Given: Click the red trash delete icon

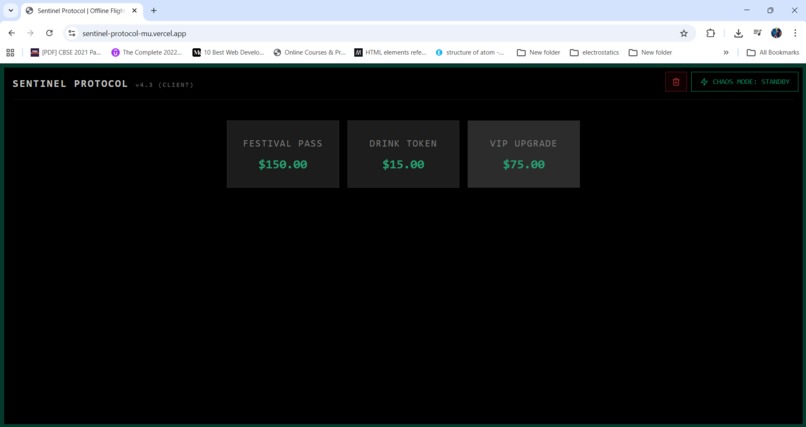Looking at the screenshot, I should (676, 82).
